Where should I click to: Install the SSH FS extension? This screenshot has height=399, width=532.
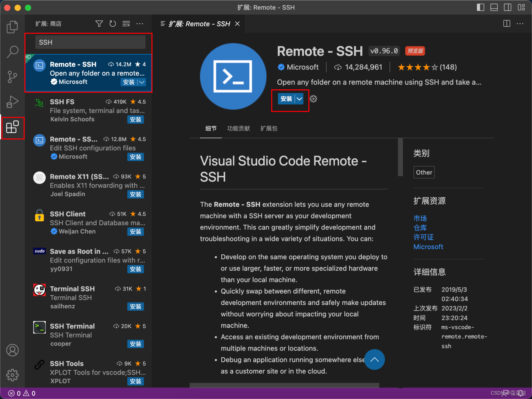(x=135, y=120)
